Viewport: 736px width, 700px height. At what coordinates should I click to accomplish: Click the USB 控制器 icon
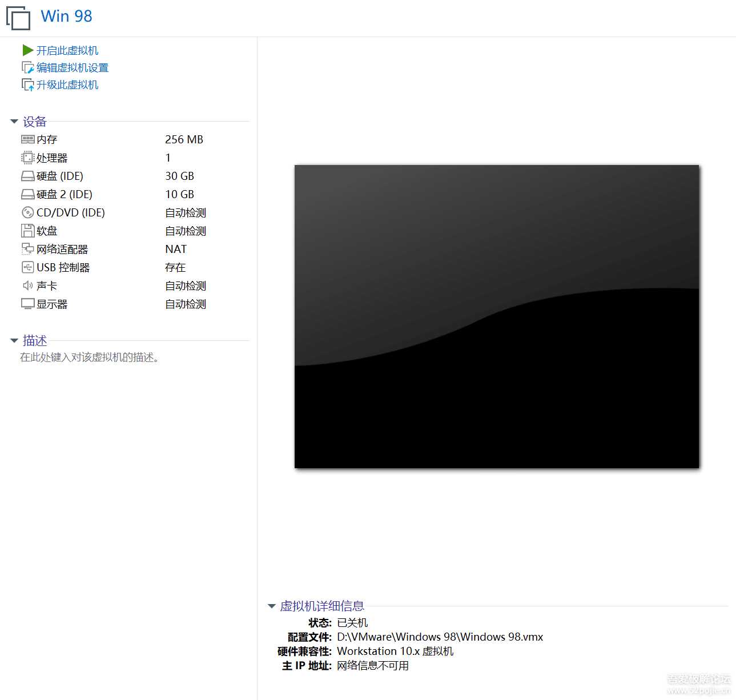(x=28, y=267)
